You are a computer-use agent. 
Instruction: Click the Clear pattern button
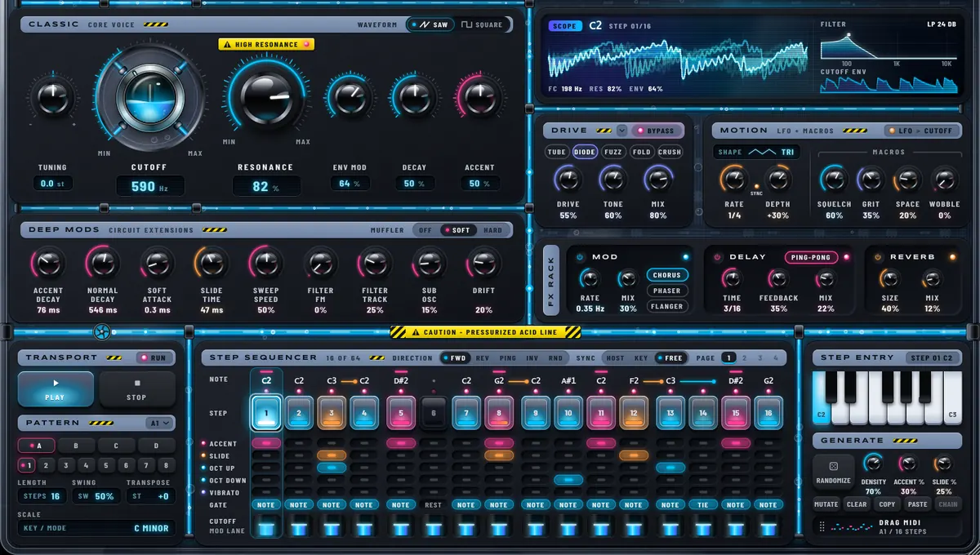point(857,504)
